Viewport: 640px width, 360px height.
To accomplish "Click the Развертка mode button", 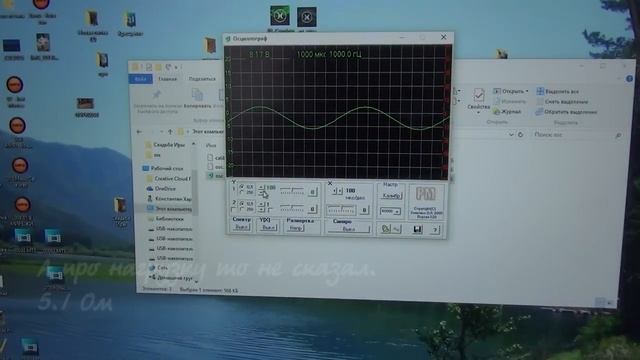I will (296, 228).
